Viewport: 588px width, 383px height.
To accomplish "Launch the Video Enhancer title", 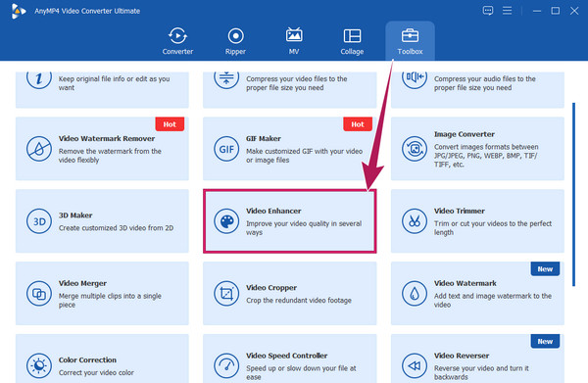I will [273, 211].
